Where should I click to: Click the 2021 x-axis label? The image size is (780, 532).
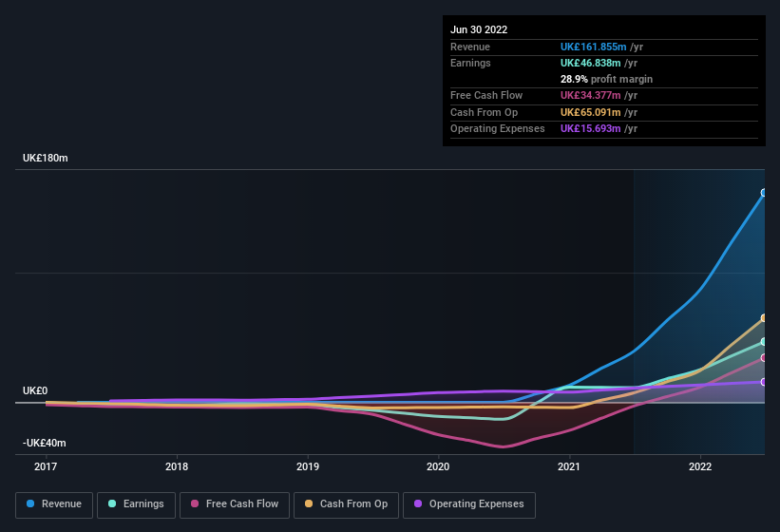click(x=569, y=466)
